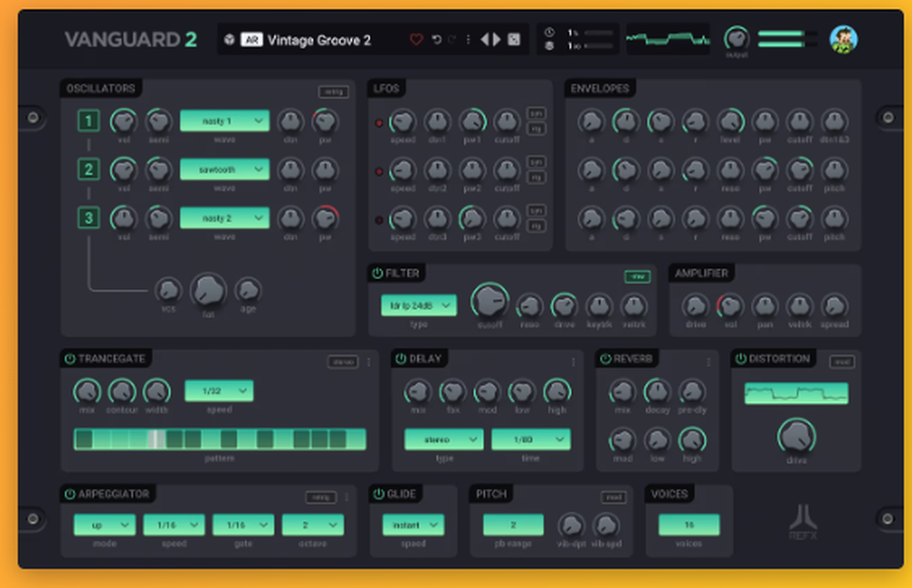
Task: Favorite the Vintage Groove 2 preset with the heart
Action: (x=416, y=39)
